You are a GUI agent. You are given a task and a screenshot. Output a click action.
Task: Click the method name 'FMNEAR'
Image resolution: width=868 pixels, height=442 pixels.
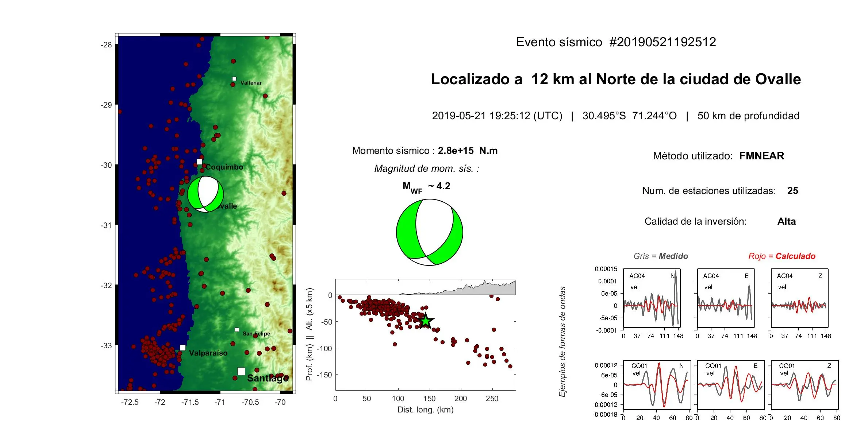pos(762,156)
